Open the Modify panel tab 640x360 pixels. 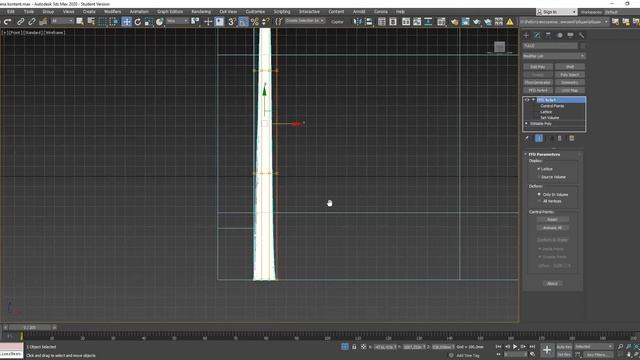coord(537,36)
